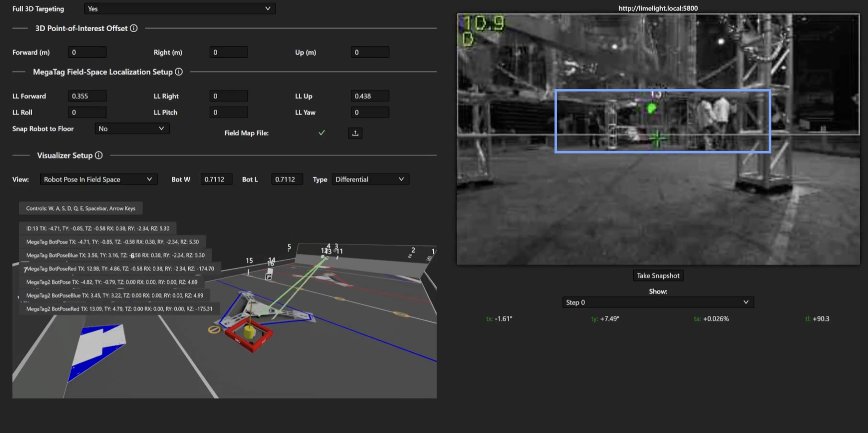Click the orange circle marker near robot
This screenshot has width=868, height=433.
pos(214,329)
